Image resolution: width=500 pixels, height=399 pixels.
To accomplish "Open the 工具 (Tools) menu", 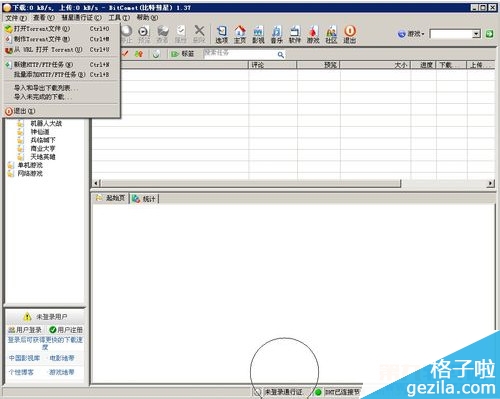I will point(119,18).
